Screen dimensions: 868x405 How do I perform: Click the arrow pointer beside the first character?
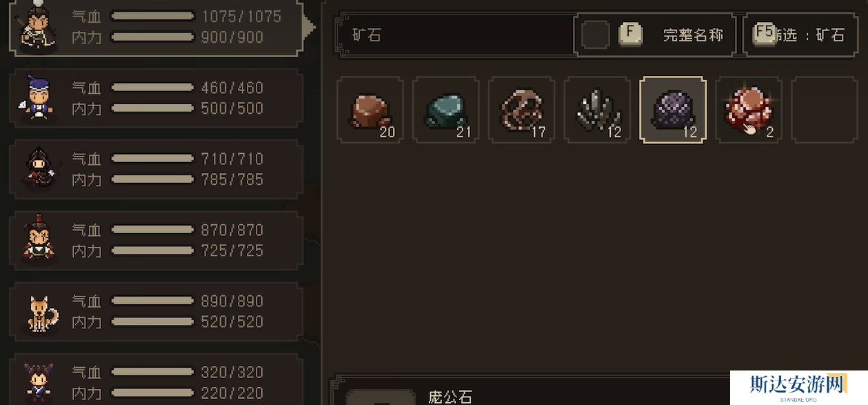[310, 28]
